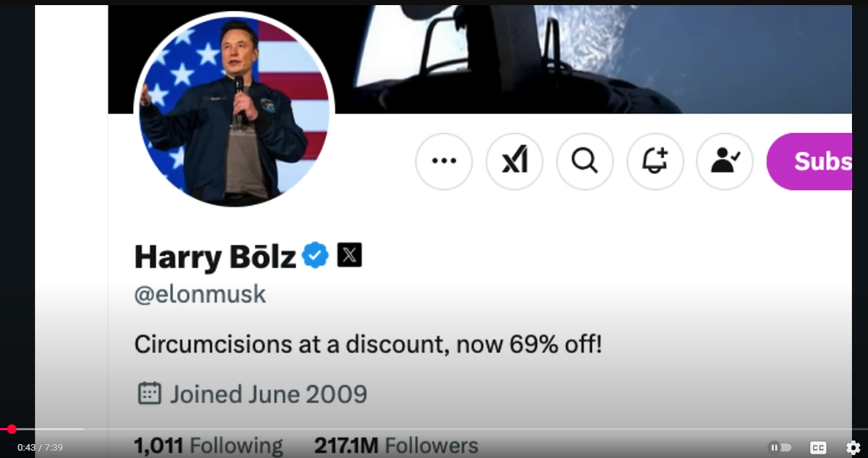Click the Grok xAI profile summary icon
This screenshot has width=868, height=458.
click(514, 161)
